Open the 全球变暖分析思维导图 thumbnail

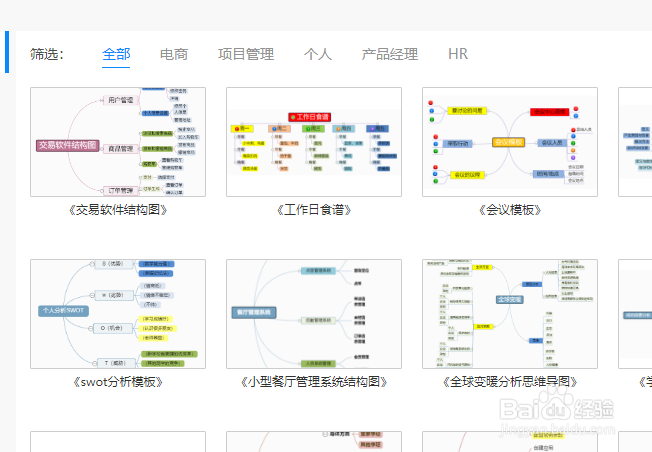[x=510, y=314]
